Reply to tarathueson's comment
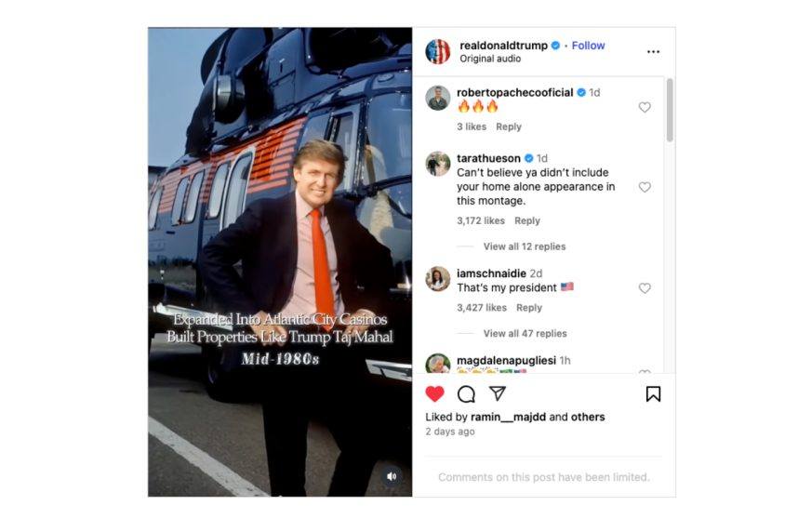 pyautogui.click(x=527, y=220)
